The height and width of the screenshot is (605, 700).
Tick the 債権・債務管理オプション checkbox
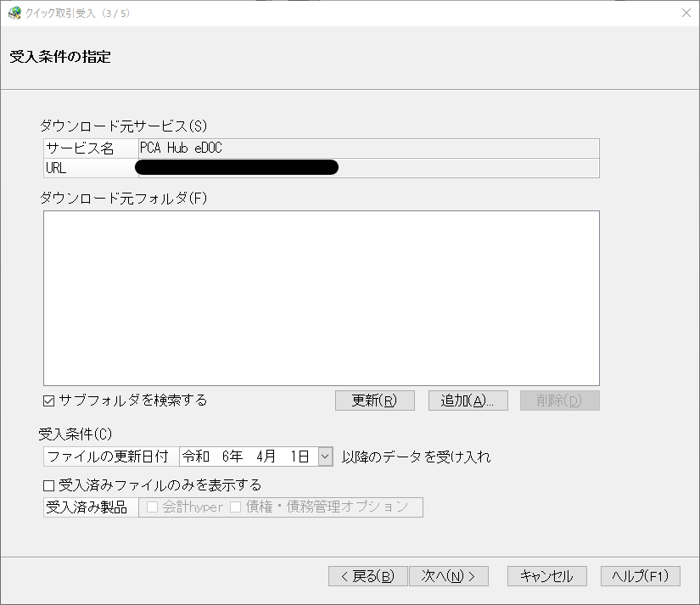pos(235,507)
